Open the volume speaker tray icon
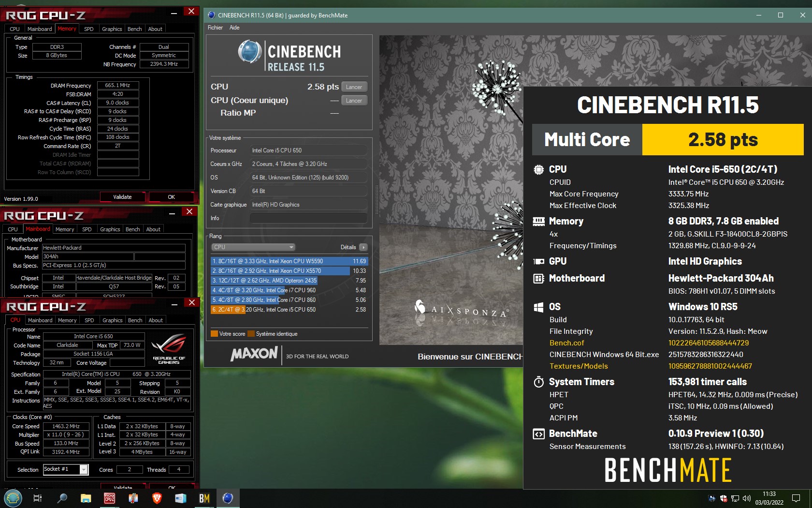 point(747,498)
